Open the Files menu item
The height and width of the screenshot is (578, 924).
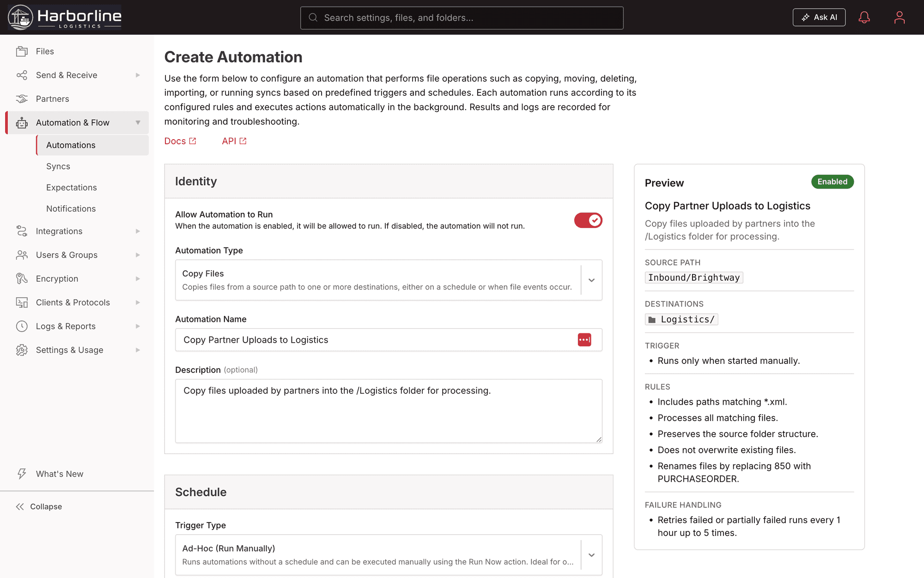(77, 51)
